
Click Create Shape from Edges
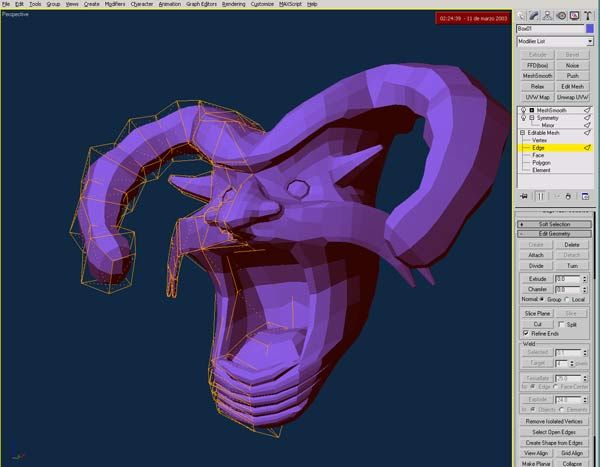554,443
